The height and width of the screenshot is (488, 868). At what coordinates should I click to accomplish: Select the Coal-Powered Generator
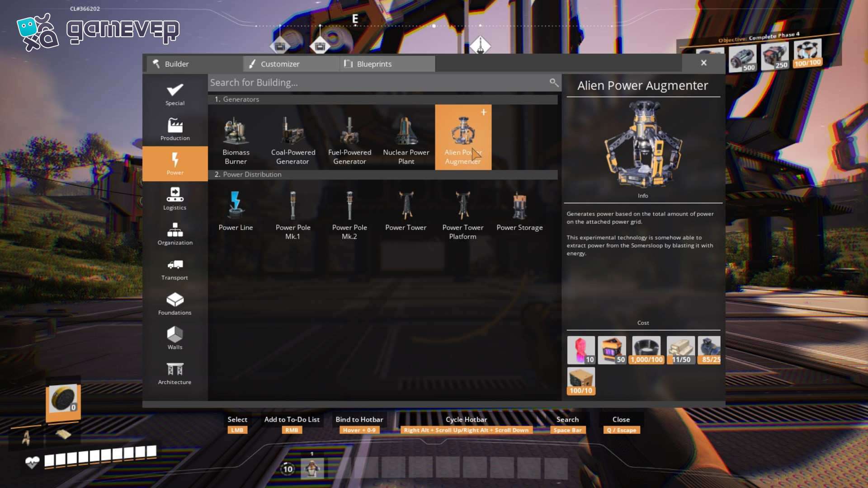(292, 137)
